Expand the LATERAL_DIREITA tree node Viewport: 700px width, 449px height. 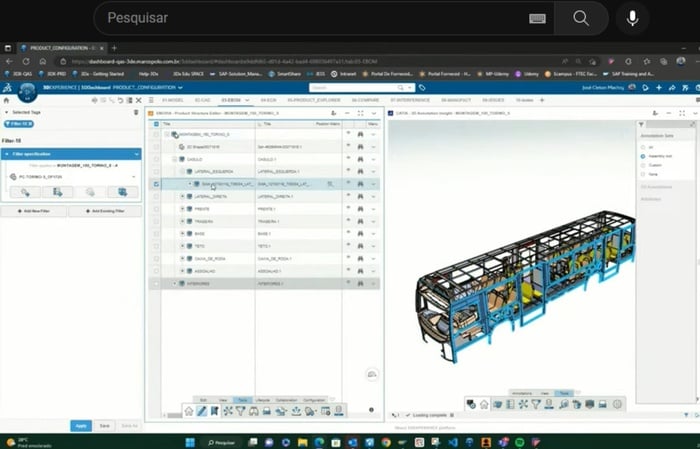click(182, 196)
